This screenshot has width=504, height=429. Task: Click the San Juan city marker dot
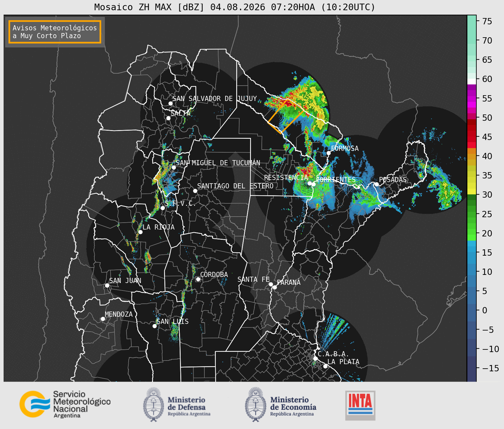point(107,285)
